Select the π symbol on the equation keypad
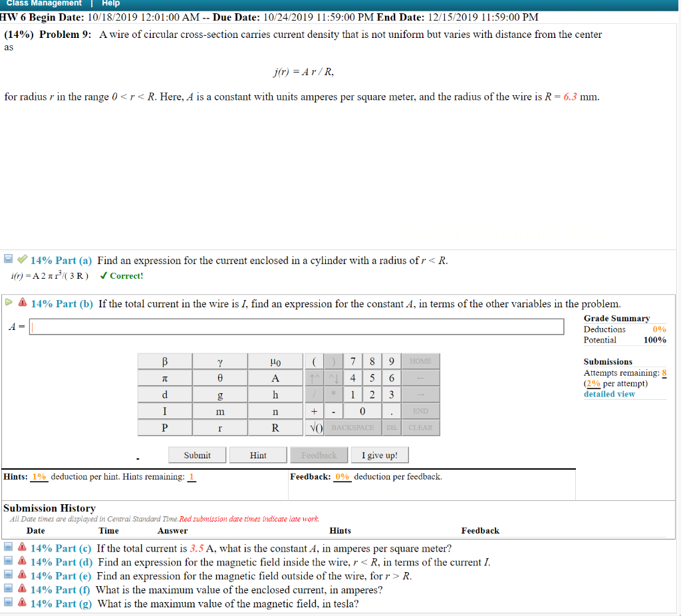Viewport: 681px width, 616px height. (164, 378)
